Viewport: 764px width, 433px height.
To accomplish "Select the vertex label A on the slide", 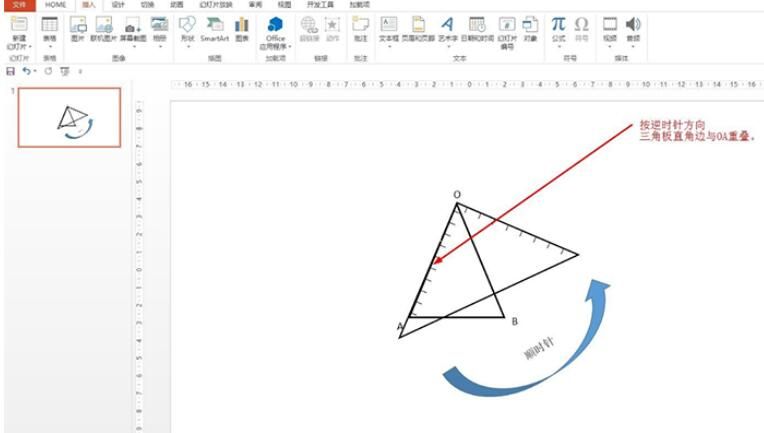I will [400, 326].
